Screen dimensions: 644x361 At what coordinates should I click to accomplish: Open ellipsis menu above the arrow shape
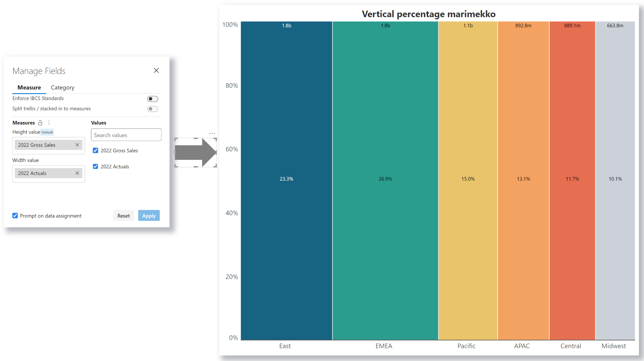point(212,133)
